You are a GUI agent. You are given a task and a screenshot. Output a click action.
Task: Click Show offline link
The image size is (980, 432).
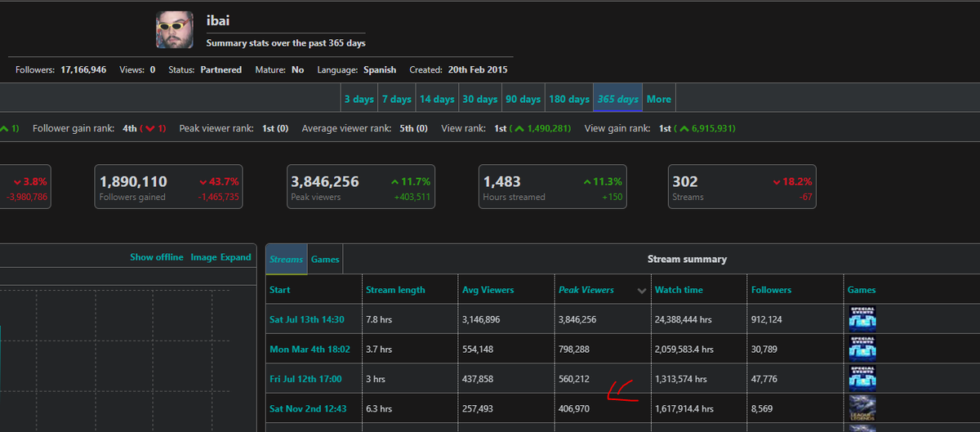tap(157, 257)
